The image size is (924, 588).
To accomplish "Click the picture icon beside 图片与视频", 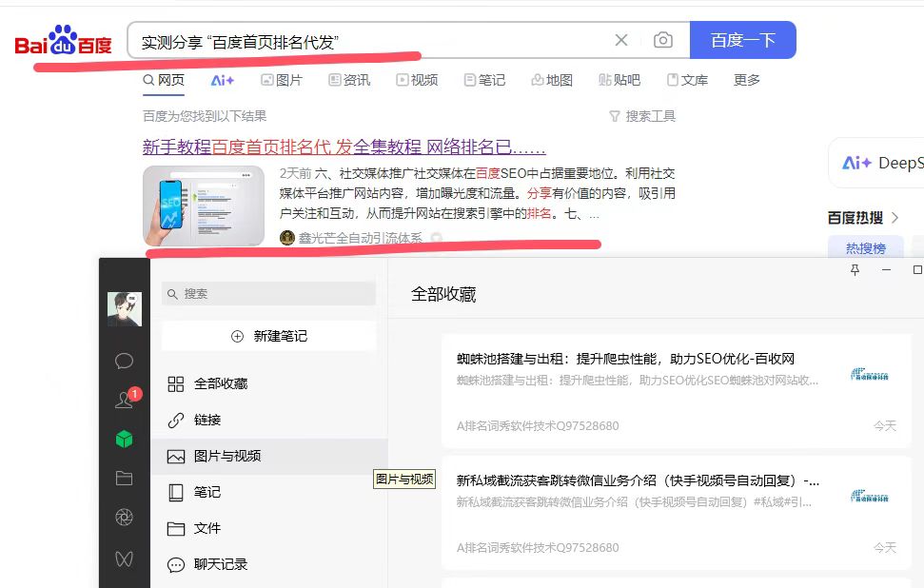I will [x=176, y=457].
